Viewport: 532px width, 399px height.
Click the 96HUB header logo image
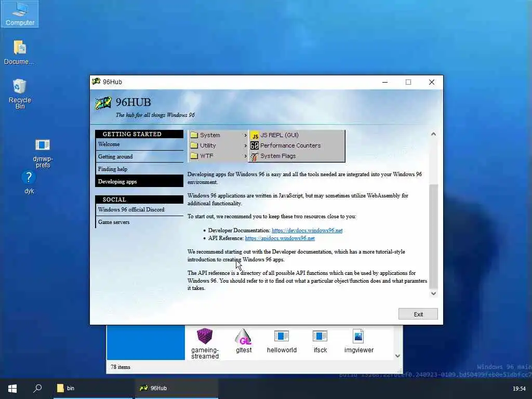tap(103, 103)
